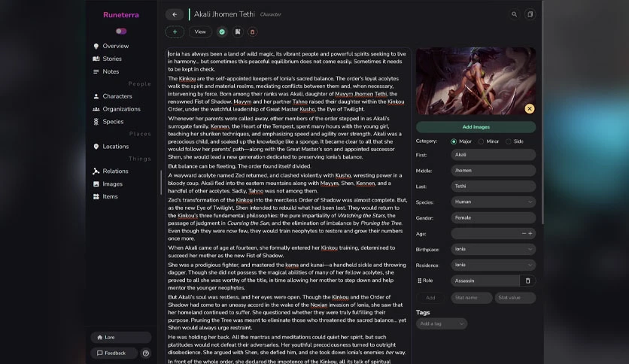Grab the Role row drag handle
629x364 pixels.
click(419, 281)
